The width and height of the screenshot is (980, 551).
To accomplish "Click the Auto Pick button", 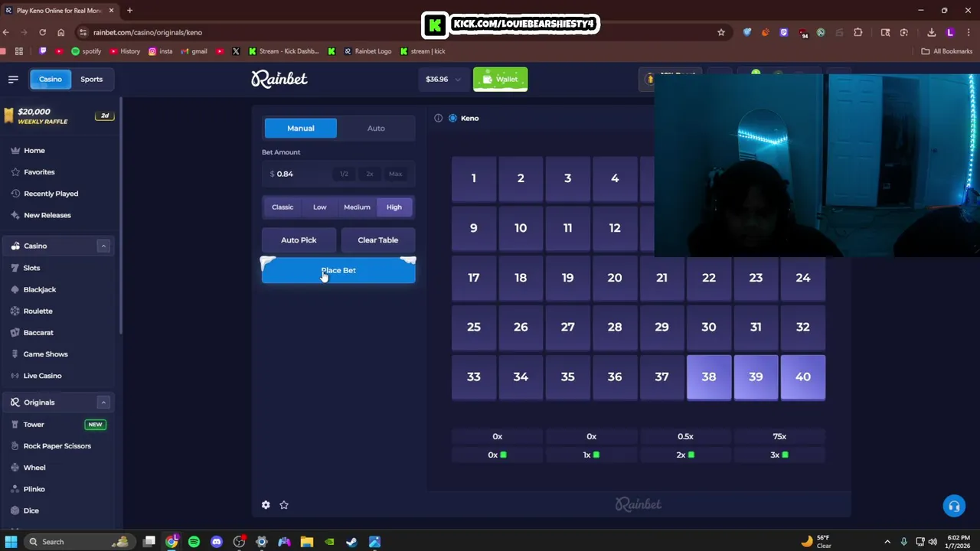I will (x=299, y=240).
